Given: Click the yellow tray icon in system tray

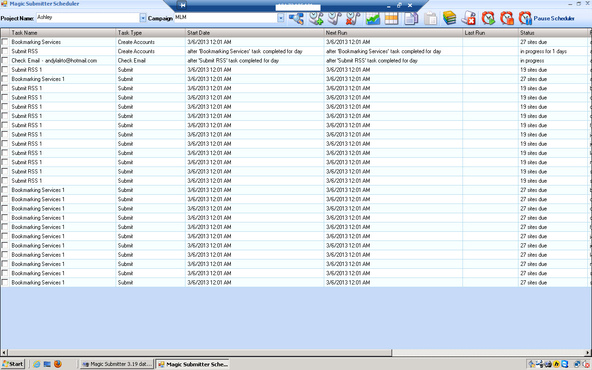Looking at the screenshot, I should (557, 364).
